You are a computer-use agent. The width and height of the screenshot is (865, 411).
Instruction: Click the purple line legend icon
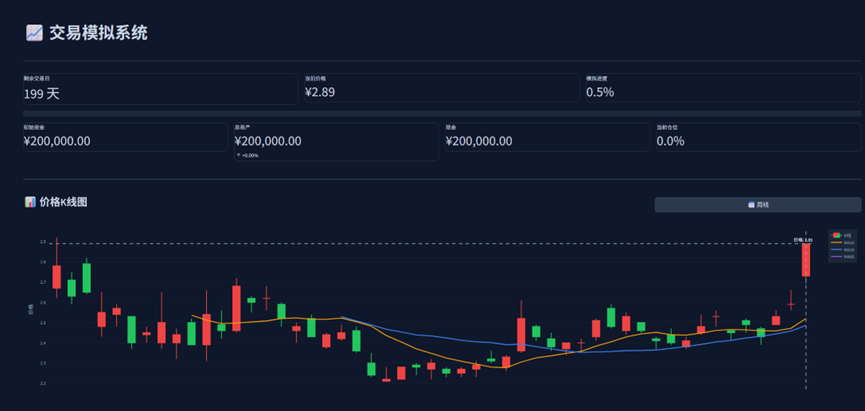tap(836, 256)
